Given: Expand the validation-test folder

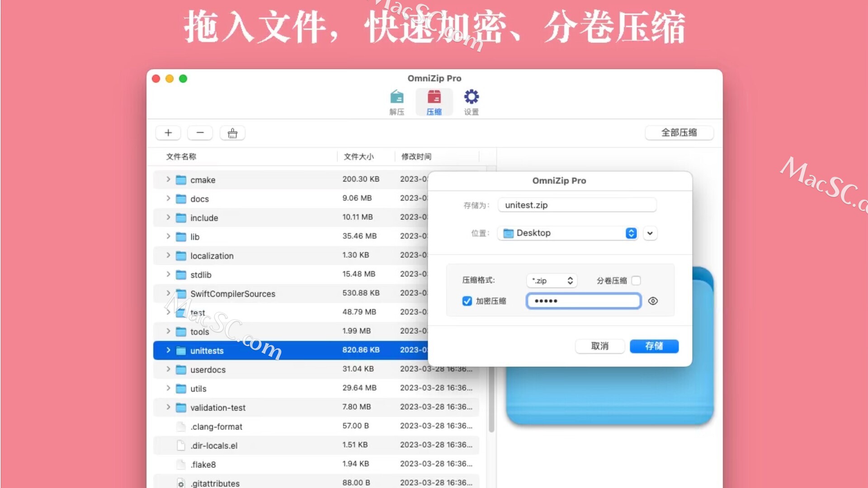Looking at the screenshot, I should coord(168,407).
